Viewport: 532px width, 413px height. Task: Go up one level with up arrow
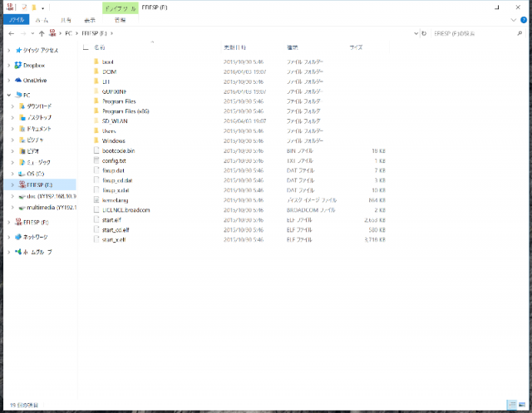click(42, 33)
